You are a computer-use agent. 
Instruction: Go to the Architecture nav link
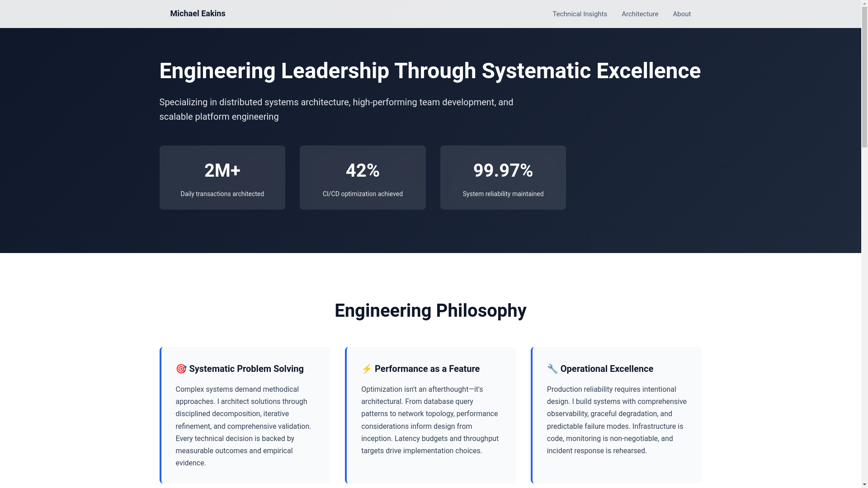coord(640,14)
